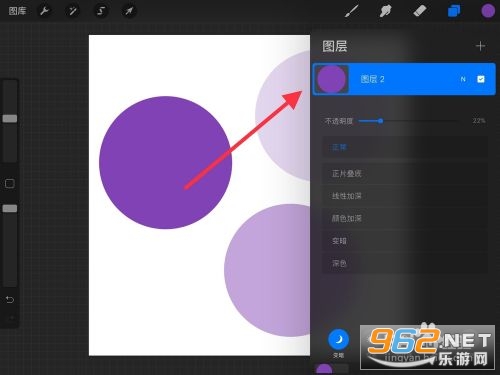Screen dimensions: 500x375
Task: Select the Eraser tool
Action: pos(419,11)
